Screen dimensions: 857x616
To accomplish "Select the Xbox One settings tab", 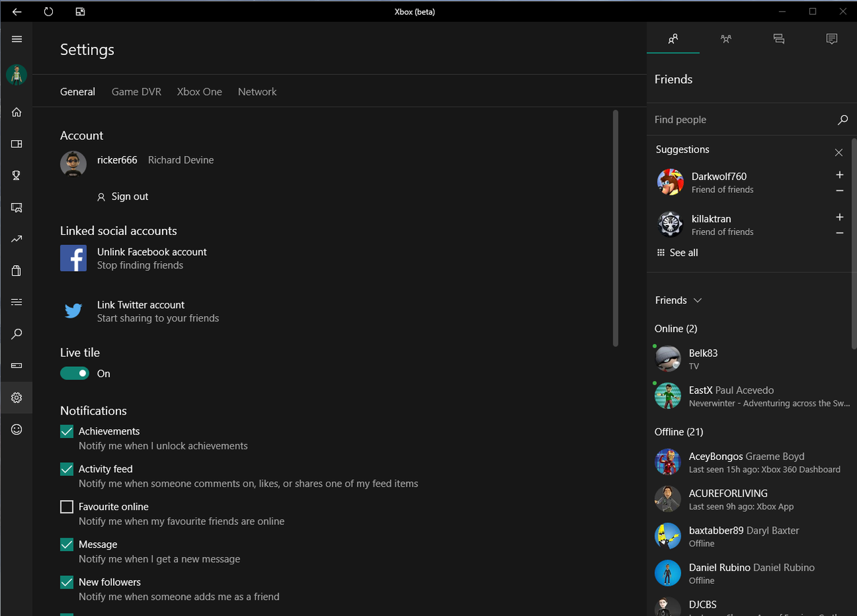I will [200, 92].
